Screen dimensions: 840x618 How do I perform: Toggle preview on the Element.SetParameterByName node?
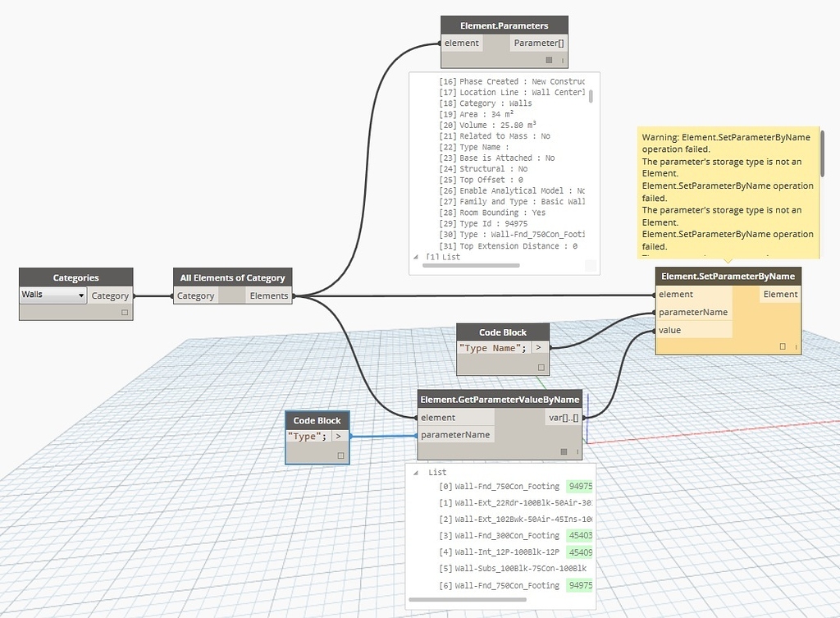(x=782, y=346)
